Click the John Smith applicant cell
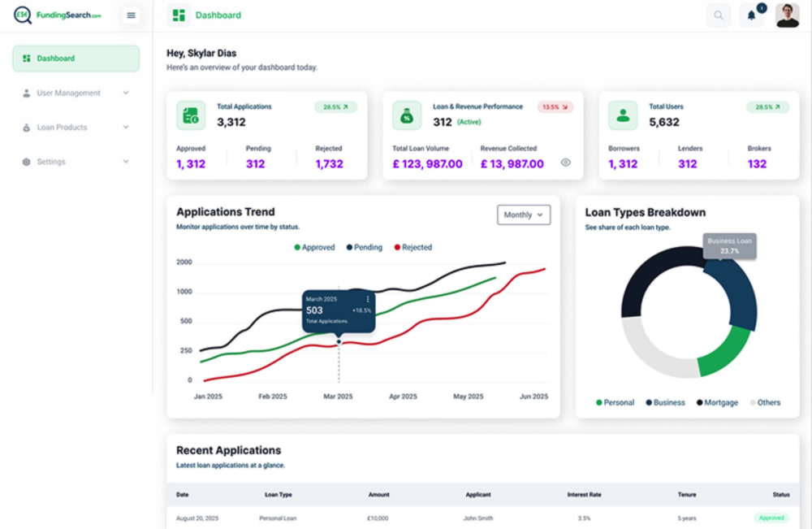Viewport: 812px width, 529px height. pos(478,518)
